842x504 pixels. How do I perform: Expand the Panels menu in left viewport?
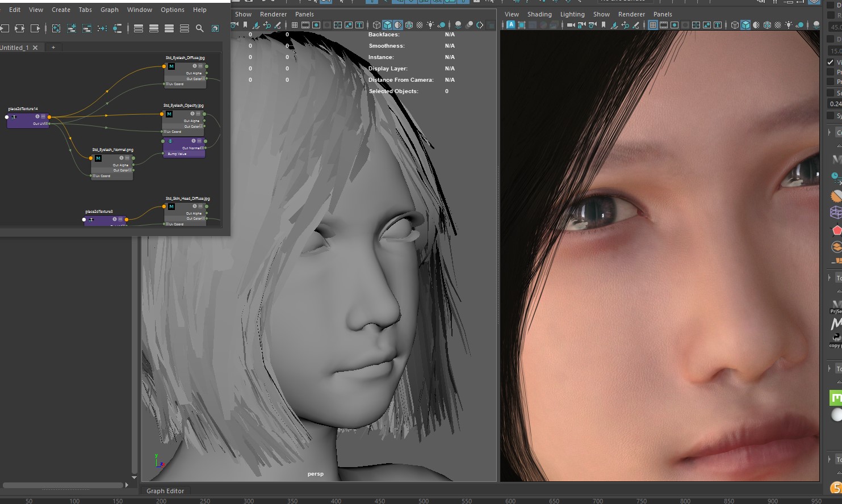pyautogui.click(x=304, y=14)
